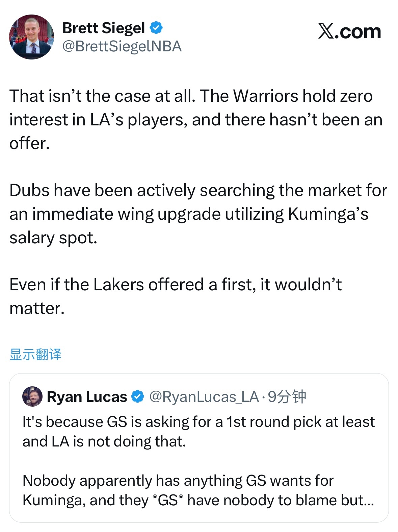Open the quoted Ryan Lucas tweet card

[199, 453]
